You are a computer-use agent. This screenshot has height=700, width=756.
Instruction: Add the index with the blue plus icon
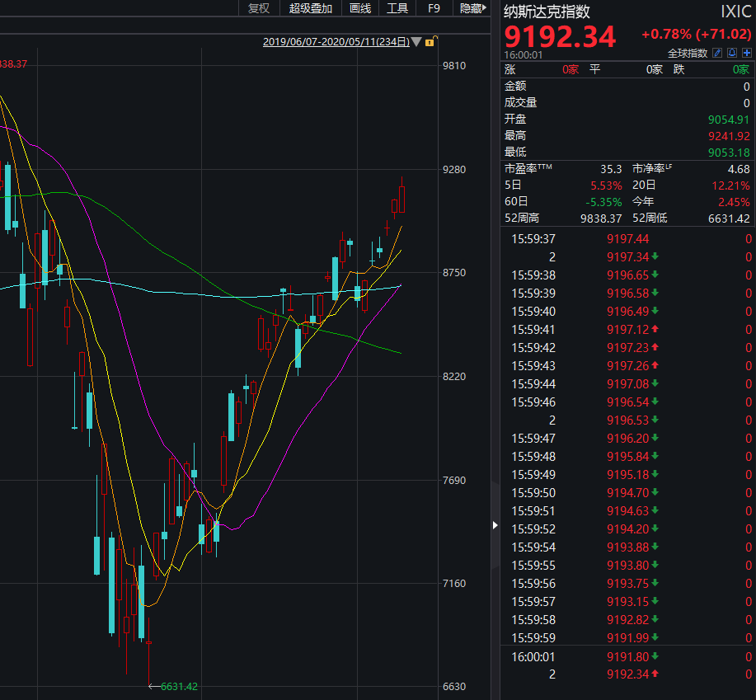(x=747, y=53)
